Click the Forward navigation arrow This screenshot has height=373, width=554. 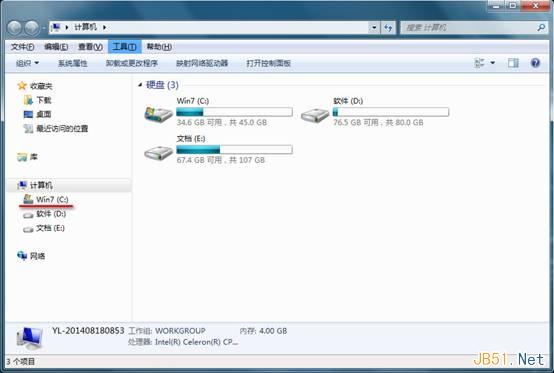32,28
